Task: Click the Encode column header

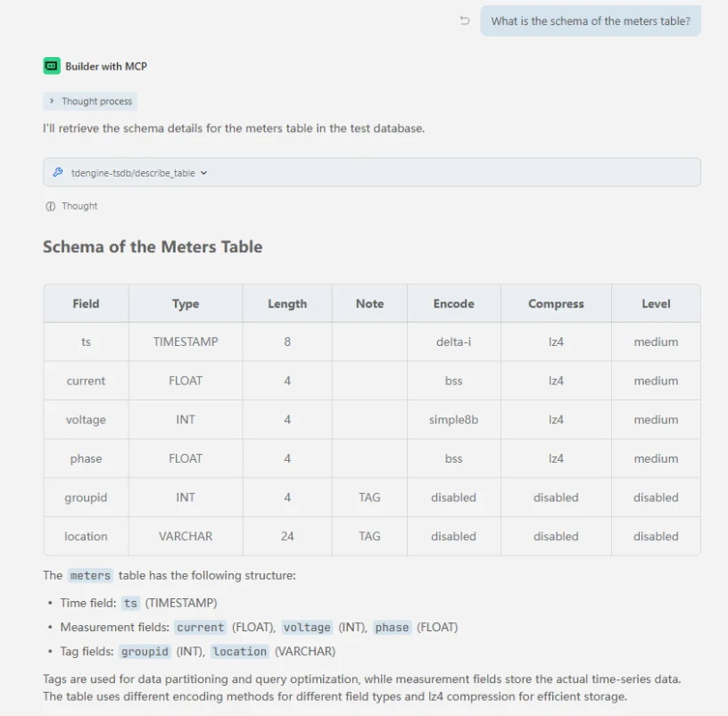Action: [x=453, y=303]
